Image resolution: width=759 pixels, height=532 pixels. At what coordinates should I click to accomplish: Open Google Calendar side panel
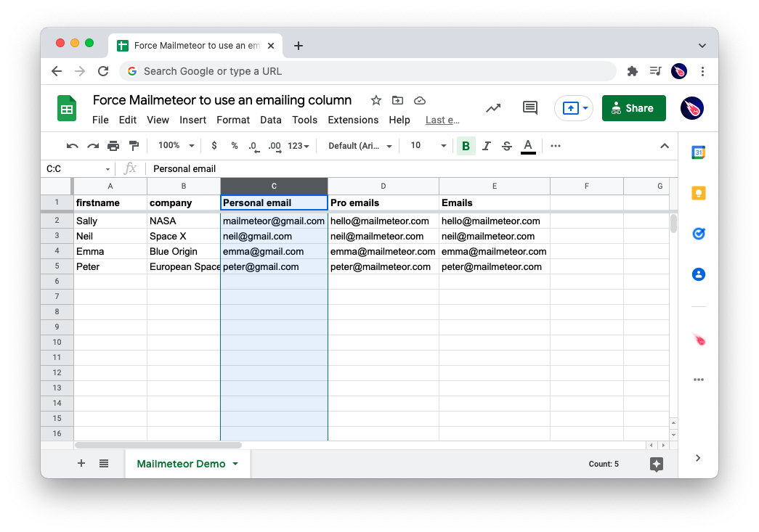[x=699, y=152]
